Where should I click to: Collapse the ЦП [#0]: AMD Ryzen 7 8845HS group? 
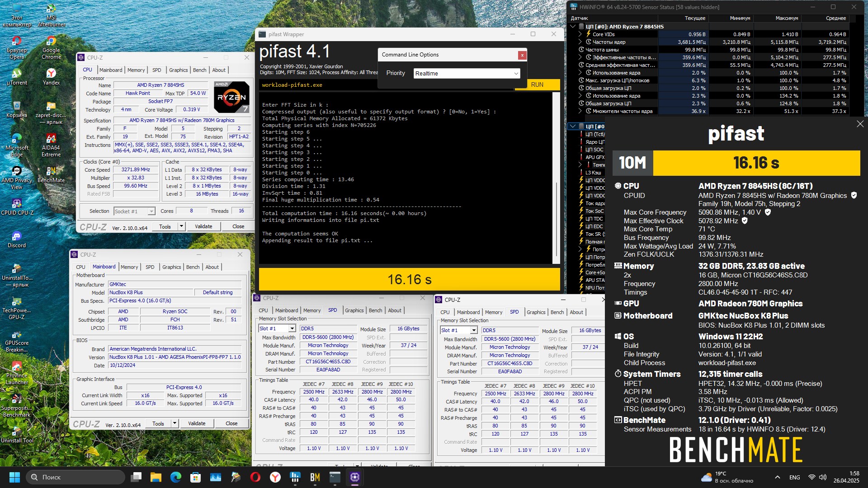(x=573, y=27)
